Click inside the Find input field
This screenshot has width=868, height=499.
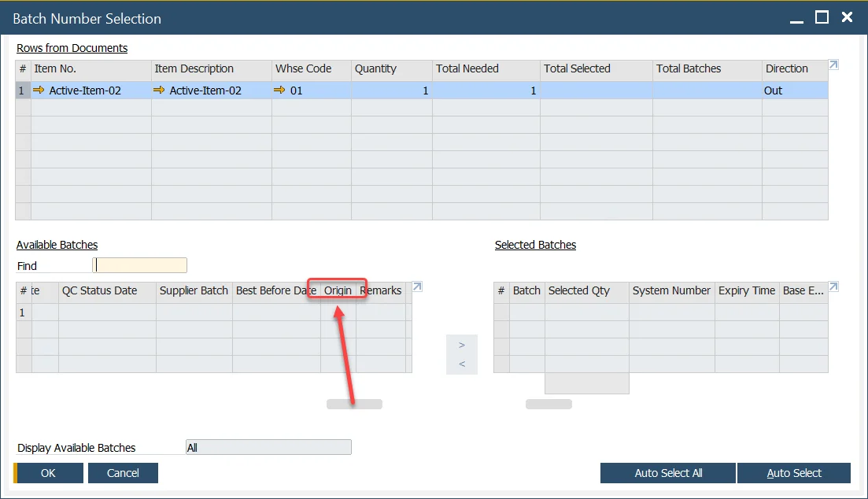(139, 264)
